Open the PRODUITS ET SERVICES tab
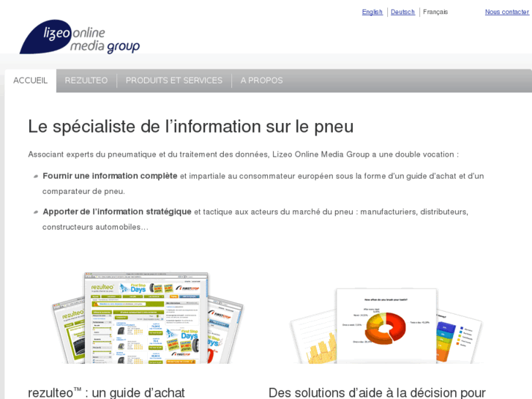 click(x=174, y=81)
